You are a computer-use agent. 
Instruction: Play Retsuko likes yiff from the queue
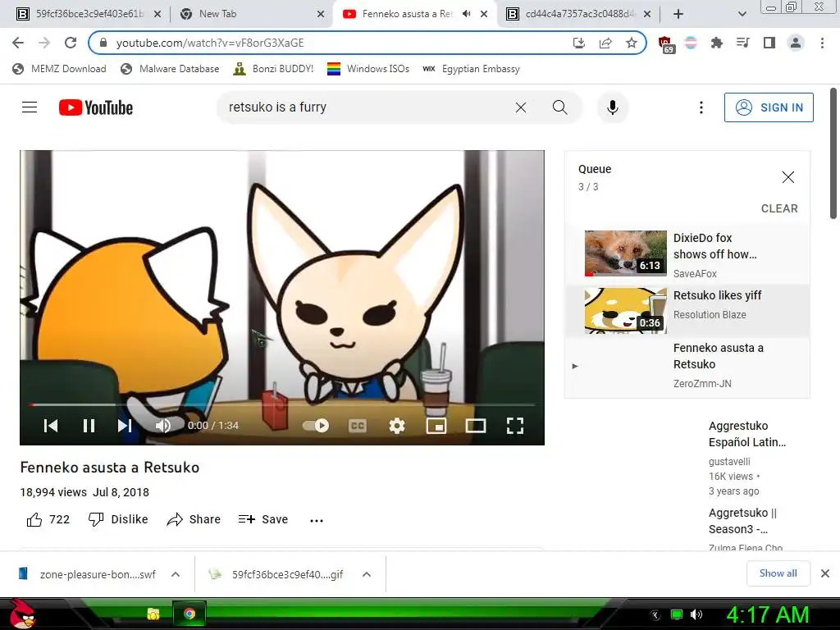(687, 309)
